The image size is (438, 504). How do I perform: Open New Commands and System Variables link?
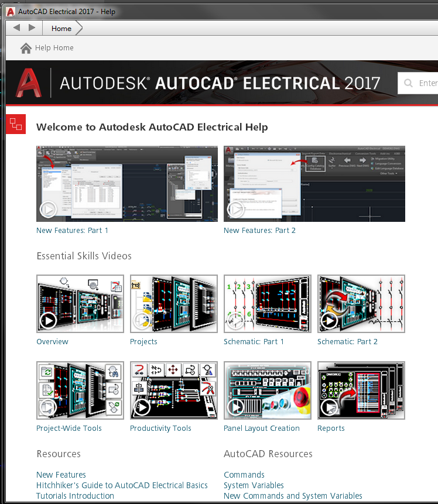(293, 496)
